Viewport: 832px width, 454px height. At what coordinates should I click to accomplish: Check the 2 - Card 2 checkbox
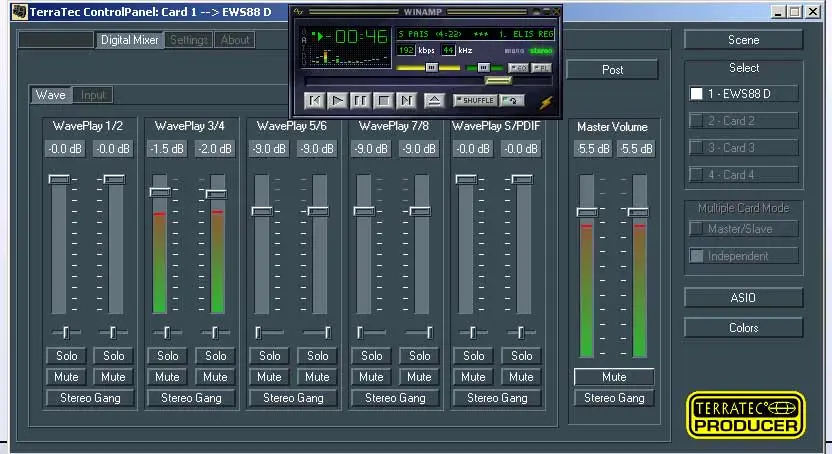[696, 121]
